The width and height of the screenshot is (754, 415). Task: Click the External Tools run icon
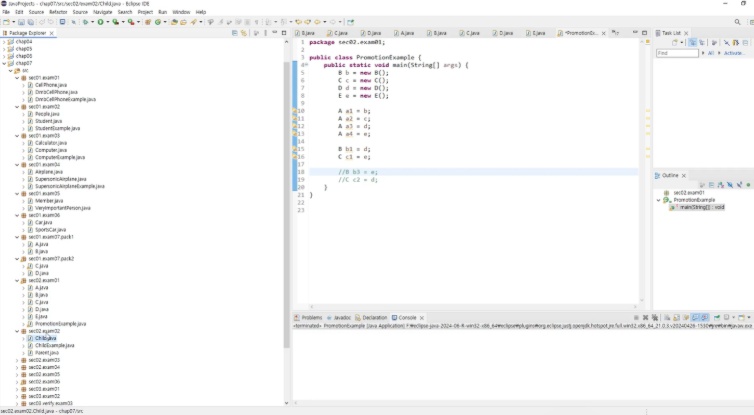pos(131,22)
